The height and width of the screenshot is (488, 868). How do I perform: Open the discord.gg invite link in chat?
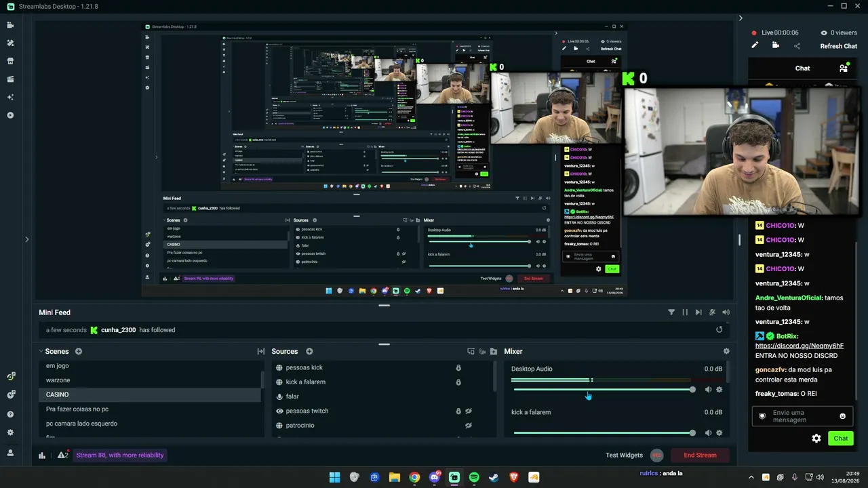pos(800,346)
